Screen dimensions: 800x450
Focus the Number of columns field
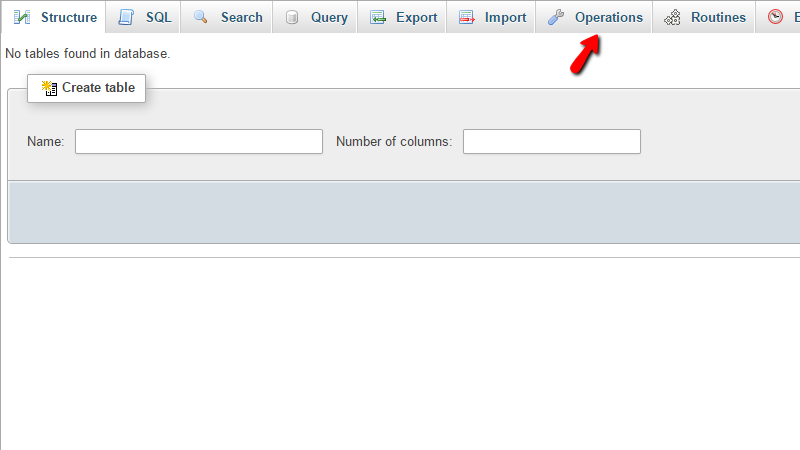(552, 141)
